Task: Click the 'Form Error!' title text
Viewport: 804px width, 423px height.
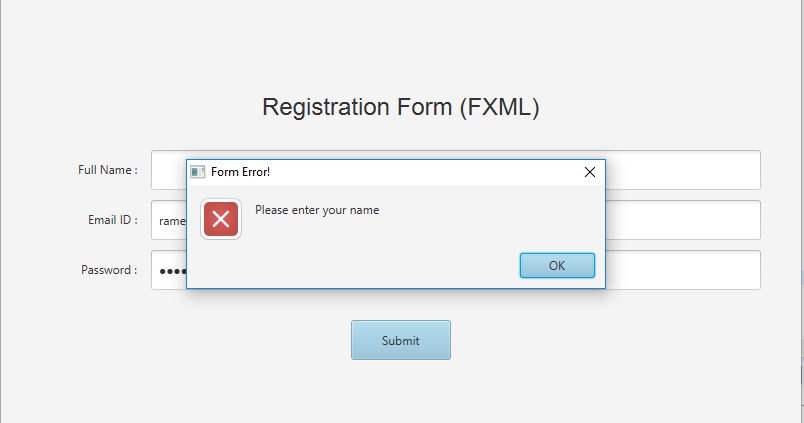Action: (x=240, y=172)
